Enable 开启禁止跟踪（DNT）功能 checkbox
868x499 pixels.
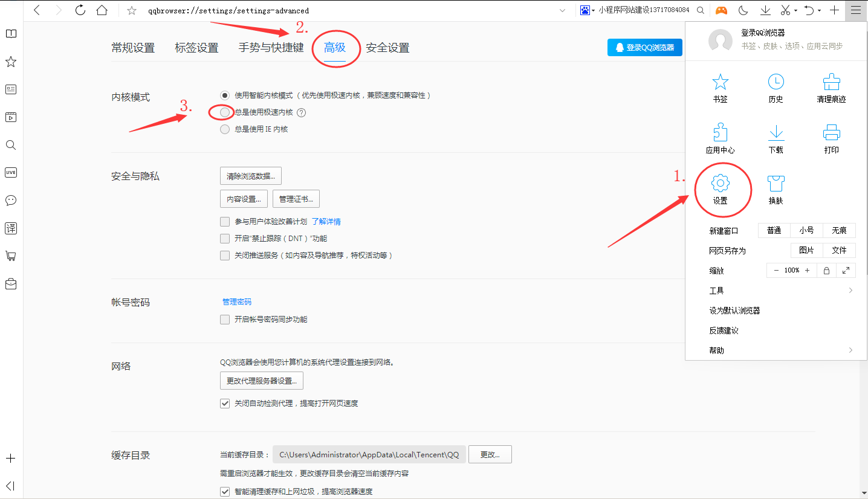pos(224,238)
